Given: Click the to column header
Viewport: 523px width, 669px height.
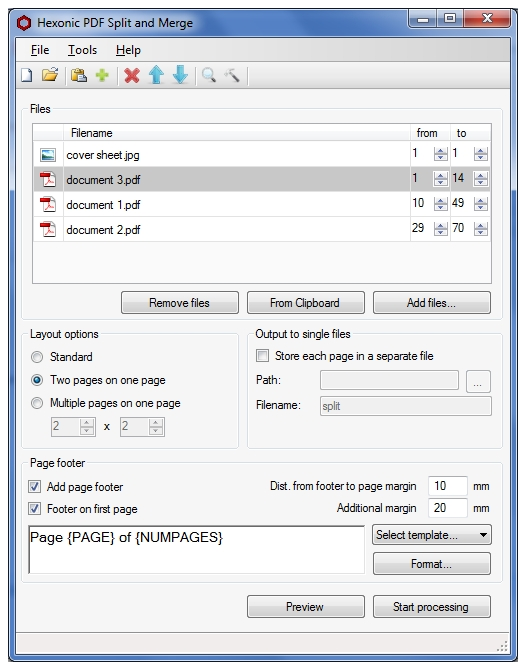Looking at the screenshot, I should [x=471, y=133].
